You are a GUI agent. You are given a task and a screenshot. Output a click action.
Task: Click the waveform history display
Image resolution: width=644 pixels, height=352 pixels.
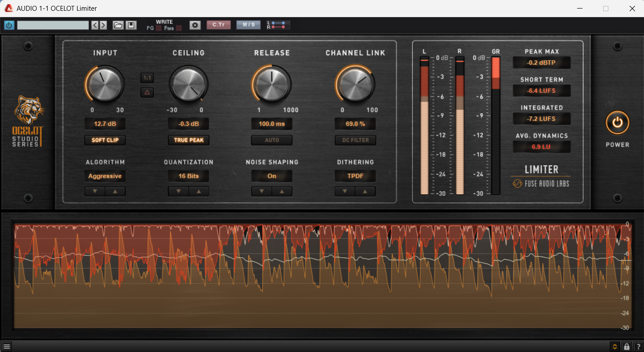pyautogui.click(x=322, y=276)
